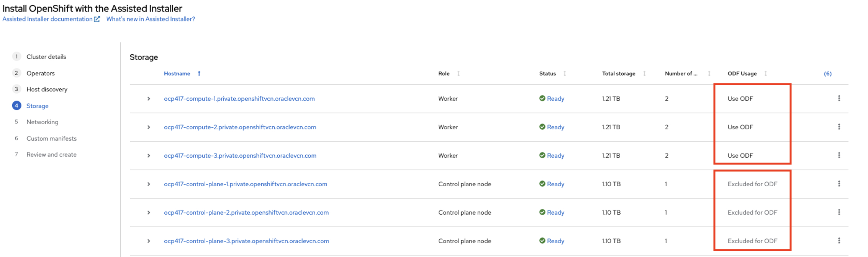Click green Ready check icon for control-plane-1
The width and height of the screenshot is (868, 257).
[542, 184]
